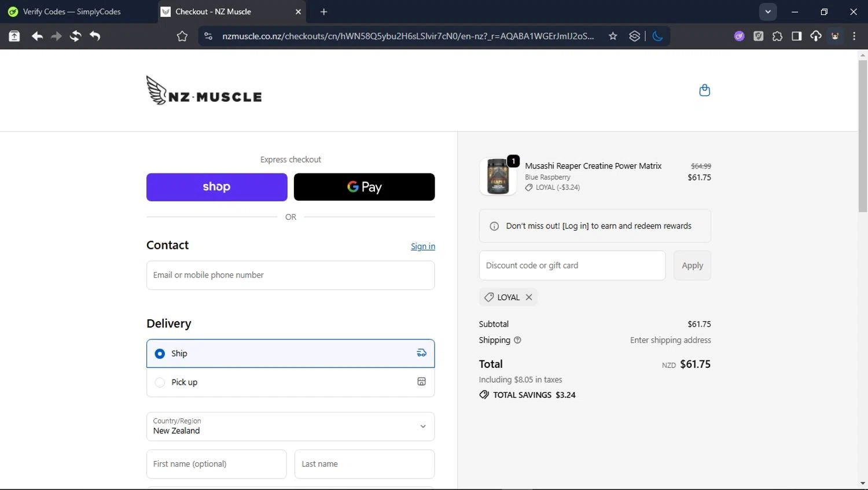The height and width of the screenshot is (490, 868).
Task: Click the store icon in the Pick up row
Action: click(422, 382)
